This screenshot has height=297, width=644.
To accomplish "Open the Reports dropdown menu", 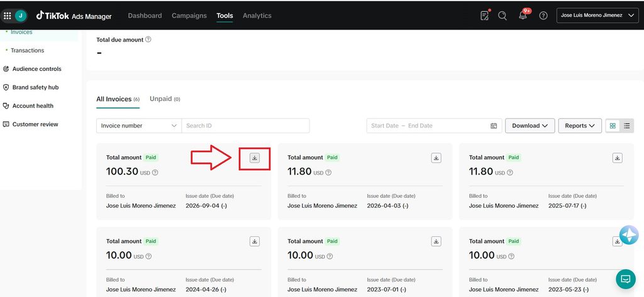I will click(580, 126).
